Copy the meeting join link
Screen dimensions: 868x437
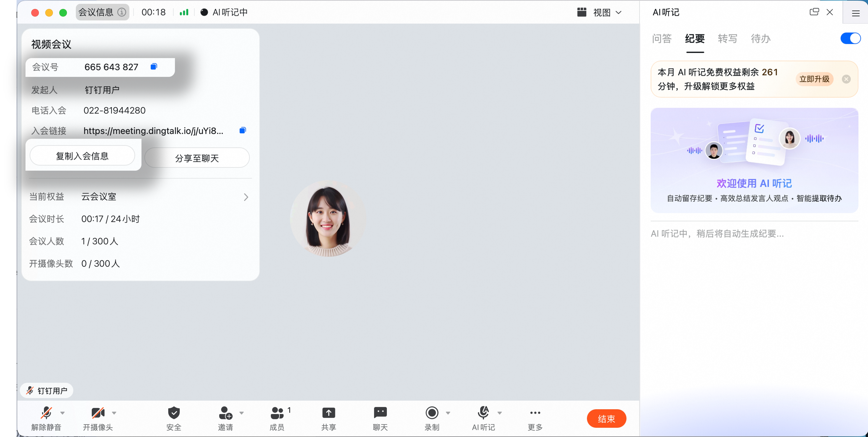click(x=243, y=130)
